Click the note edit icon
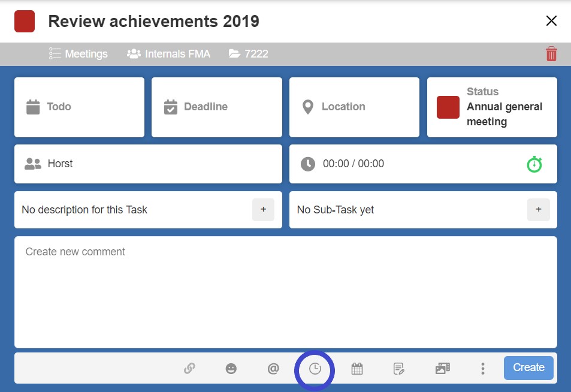The height and width of the screenshot is (392, 571). [x=399, y=369]
